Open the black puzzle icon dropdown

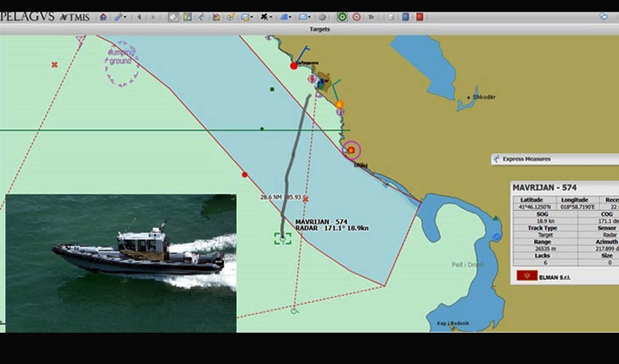pos(272,17)
